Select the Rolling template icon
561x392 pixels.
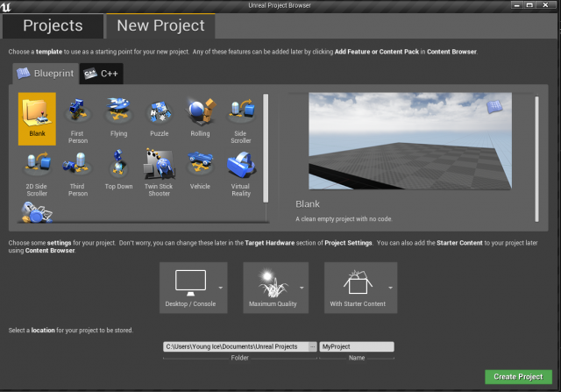pos(200,117)
